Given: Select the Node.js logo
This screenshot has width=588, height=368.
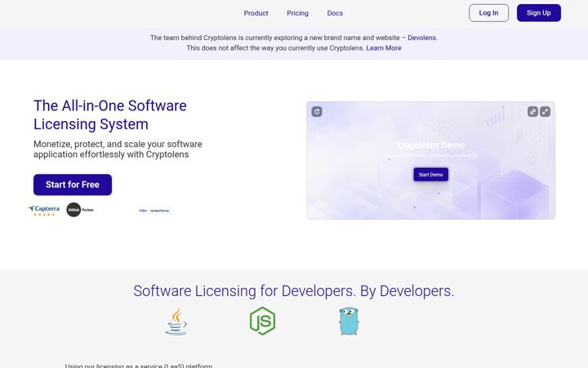Looking at the screenshot, I should (262, 321).
